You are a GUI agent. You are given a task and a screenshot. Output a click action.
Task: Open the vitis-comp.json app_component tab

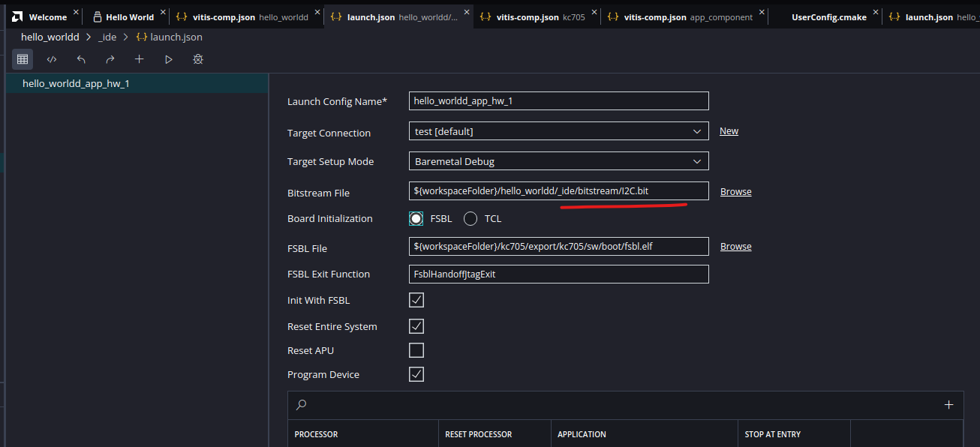[684, 16]
